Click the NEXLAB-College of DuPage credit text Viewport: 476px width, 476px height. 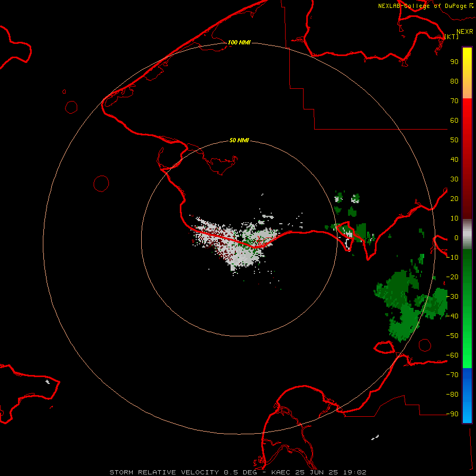click(422, 6)
